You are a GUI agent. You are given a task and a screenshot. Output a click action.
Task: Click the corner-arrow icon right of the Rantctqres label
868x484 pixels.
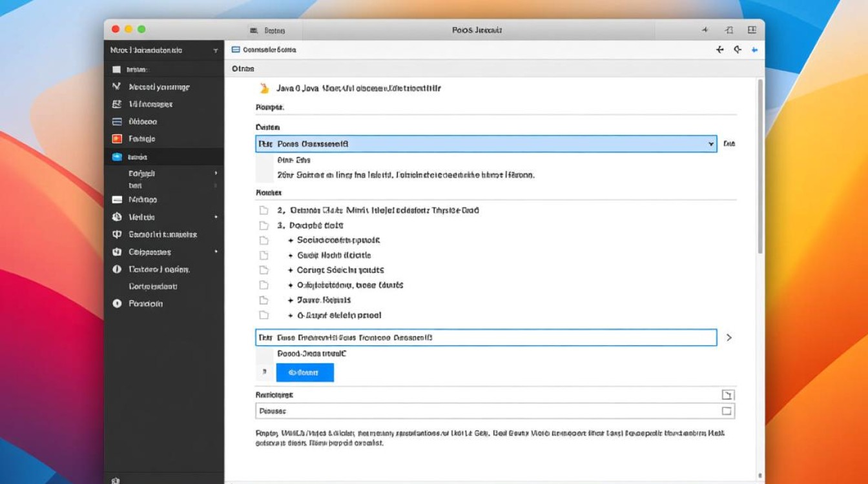click(727, 395)
